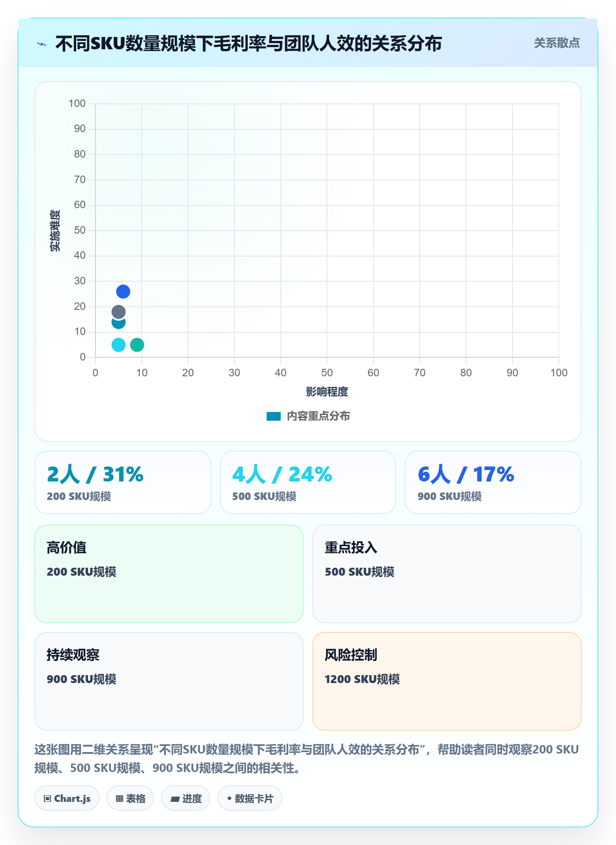Screen dimensions: 616x845
Task: Click the 影响程度 x-axis title
Action: click(327, 392)
